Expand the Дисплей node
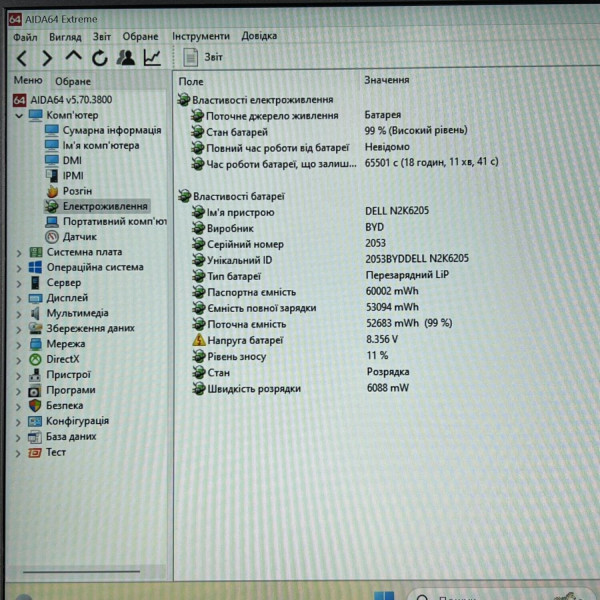The height and width of the screenshot is (600, 600). point(19,299)
